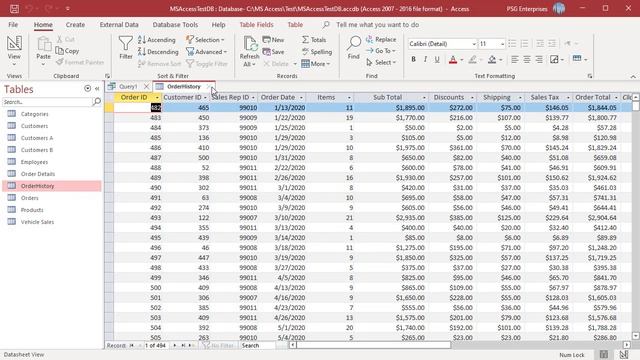Open the Selection filter dropdown

(205, 40)
